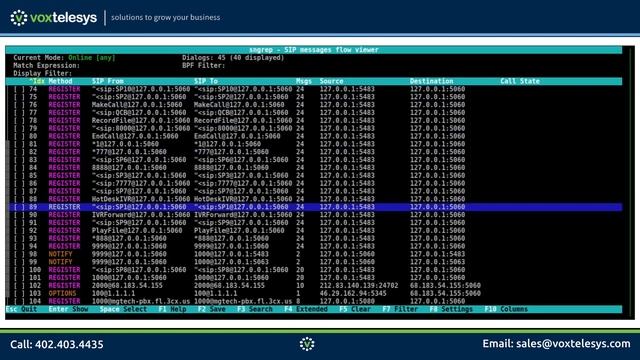Click the voxtelesys logo icon
Image resolution: width=640 pixels, height=360 pixels.
click(x=18, y=18)
